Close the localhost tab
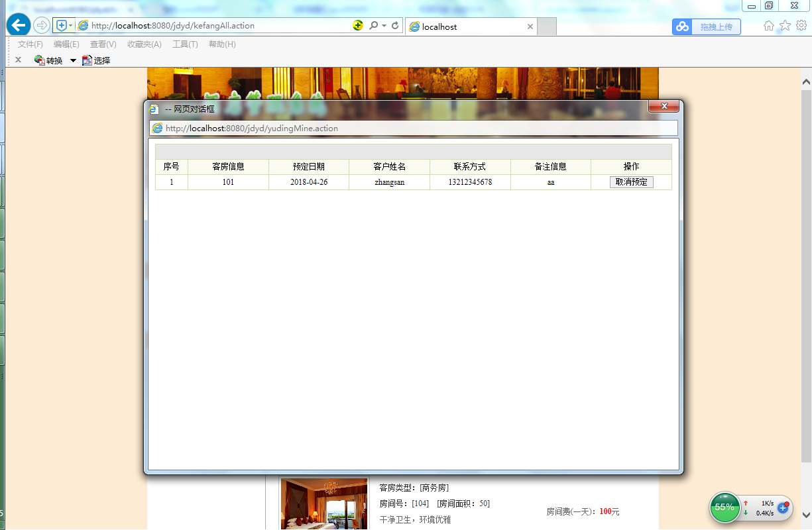Viewport: 812px width, 530px height. (530, 26)
